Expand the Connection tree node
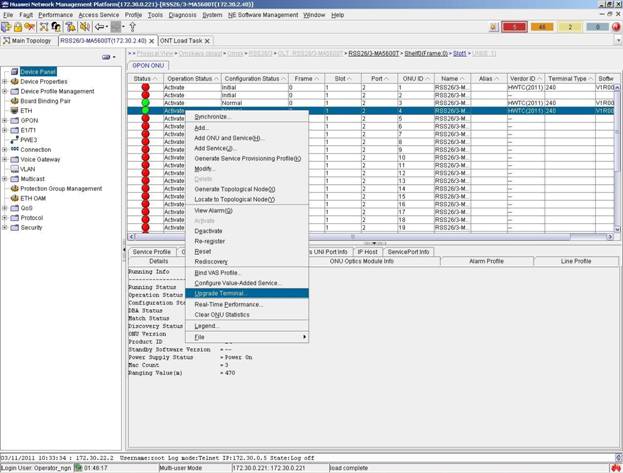623x473 pixels. point(5,149)
